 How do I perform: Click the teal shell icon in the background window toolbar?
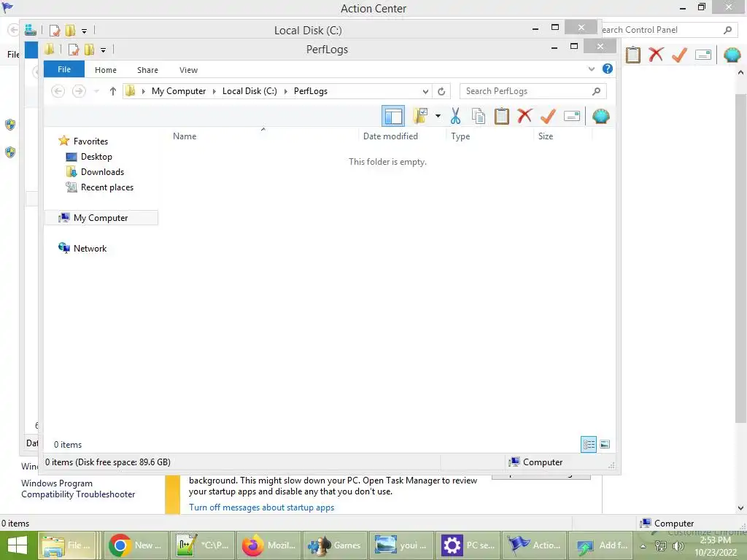732,55
